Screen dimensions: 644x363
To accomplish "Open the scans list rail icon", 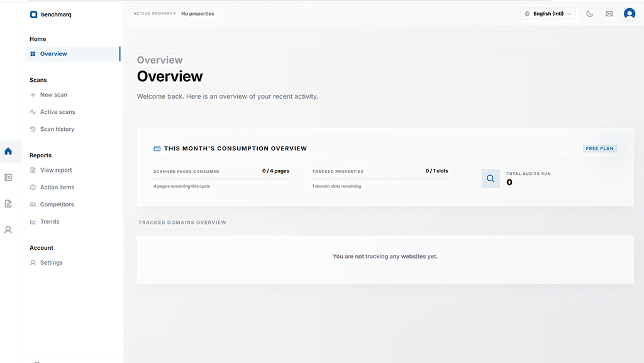I will click(x=8, y=177).
